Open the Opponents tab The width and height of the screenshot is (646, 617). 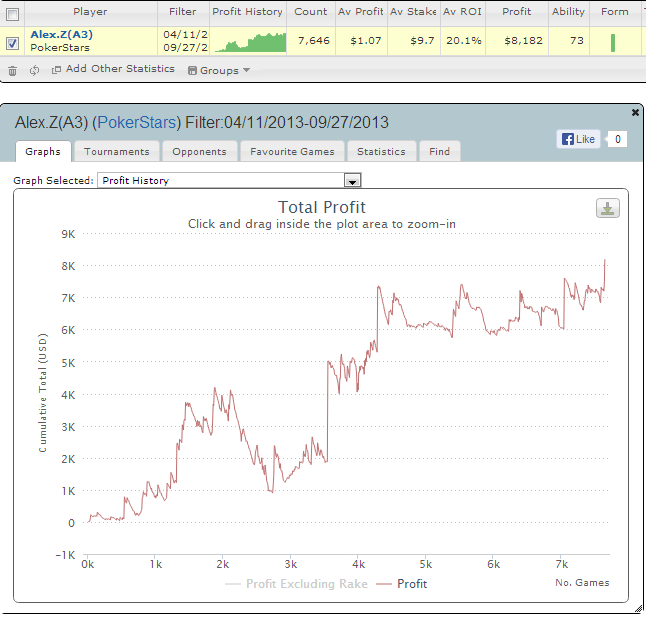199,152
